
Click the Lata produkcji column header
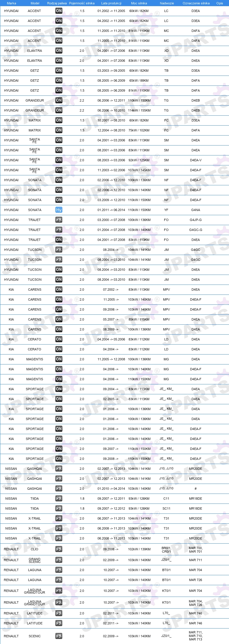point(111,3)
